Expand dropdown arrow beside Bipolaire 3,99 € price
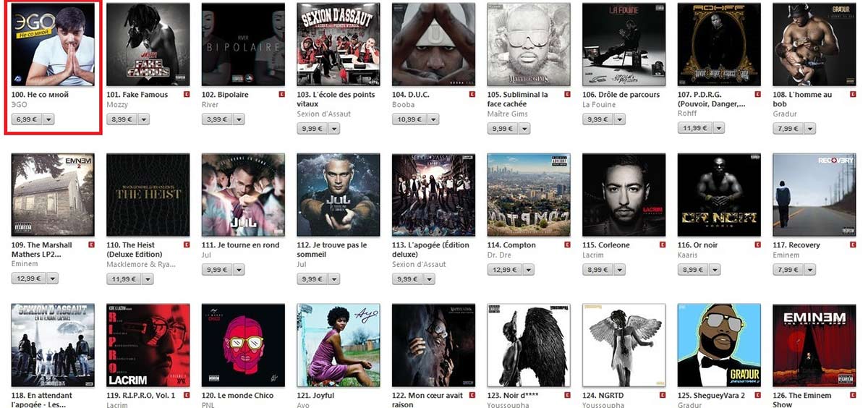This screenshot has width=868, height=408. (239, 119)
